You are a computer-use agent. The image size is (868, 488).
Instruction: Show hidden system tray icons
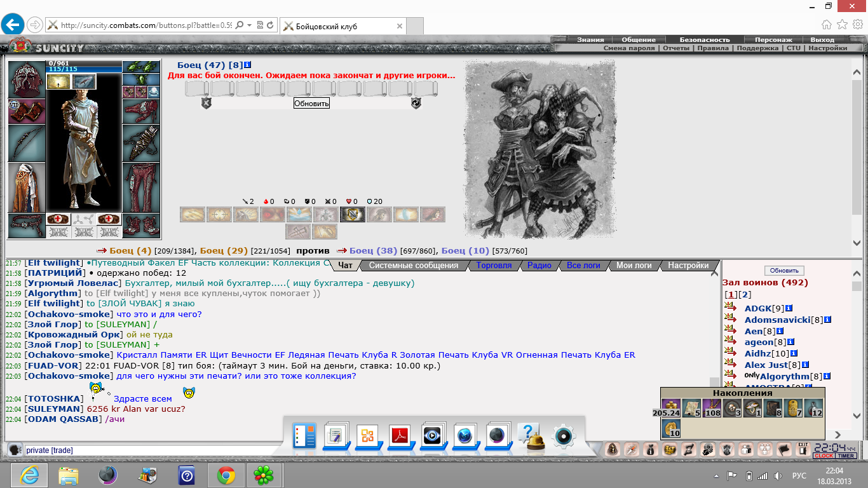pos(717,476)
